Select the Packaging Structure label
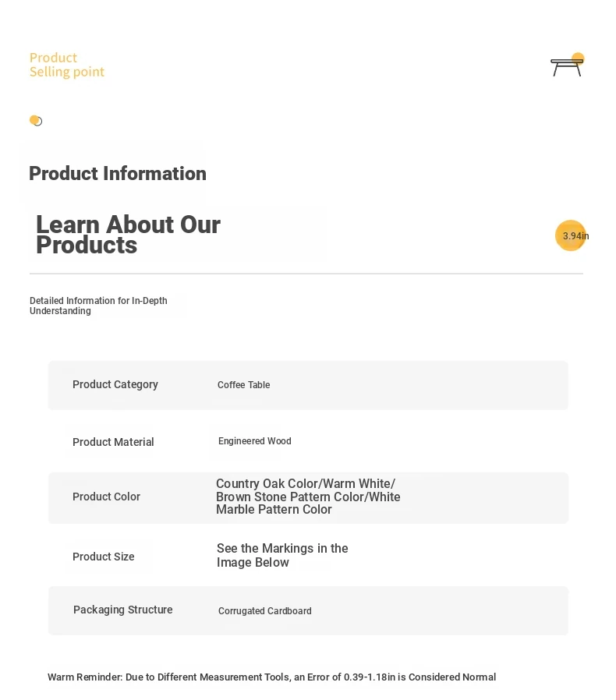616x700 pixels. 123,610
